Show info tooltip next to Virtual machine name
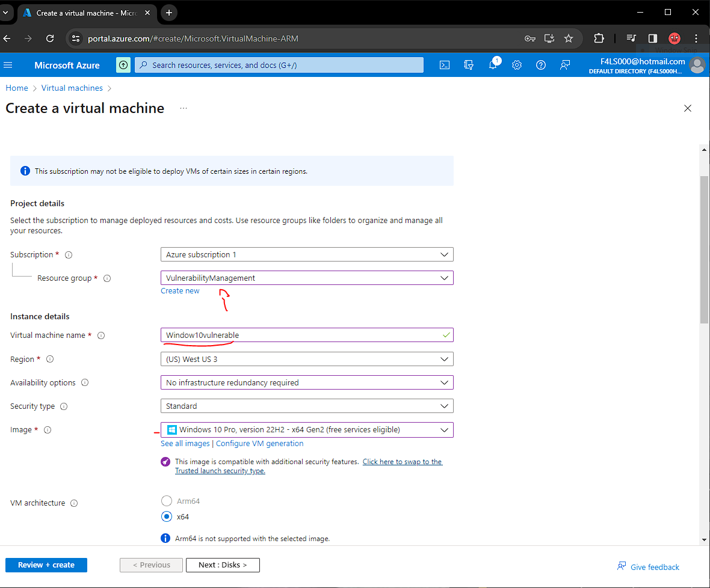 point(101,335)
